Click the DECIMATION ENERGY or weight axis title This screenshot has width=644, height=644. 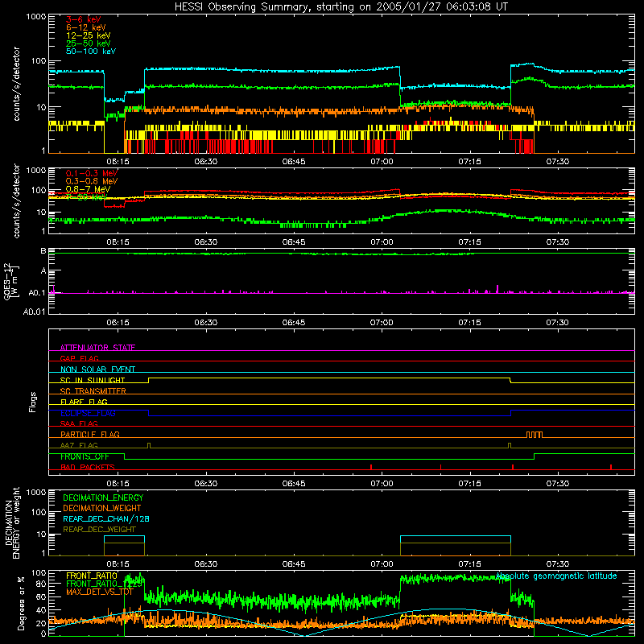pos(12,522)
